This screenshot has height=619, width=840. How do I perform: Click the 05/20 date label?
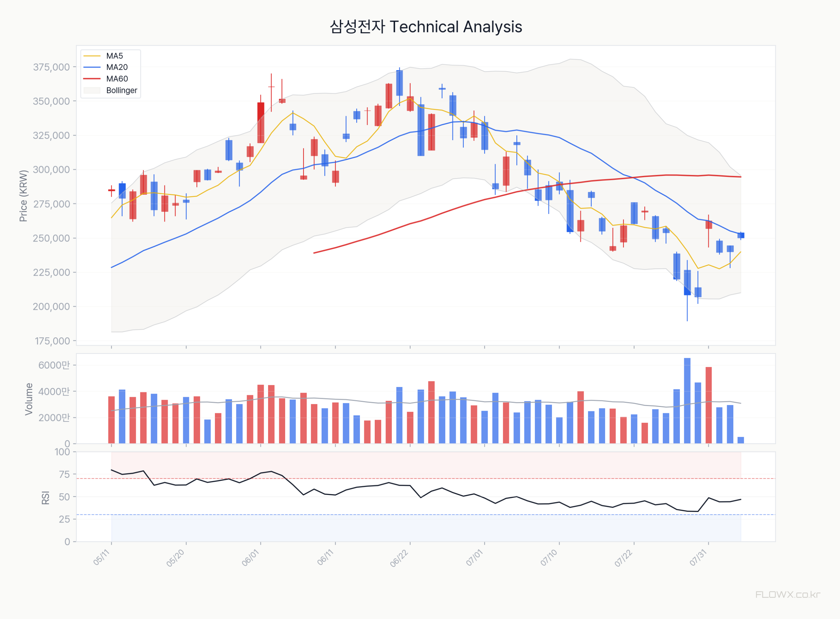(175, 558)
